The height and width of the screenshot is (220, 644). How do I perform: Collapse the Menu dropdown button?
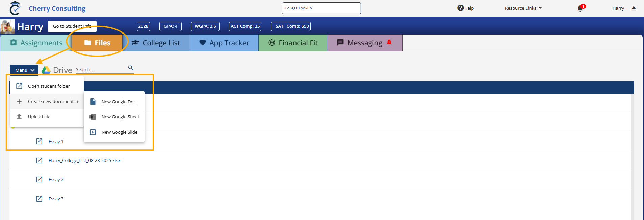coord(25,70)
